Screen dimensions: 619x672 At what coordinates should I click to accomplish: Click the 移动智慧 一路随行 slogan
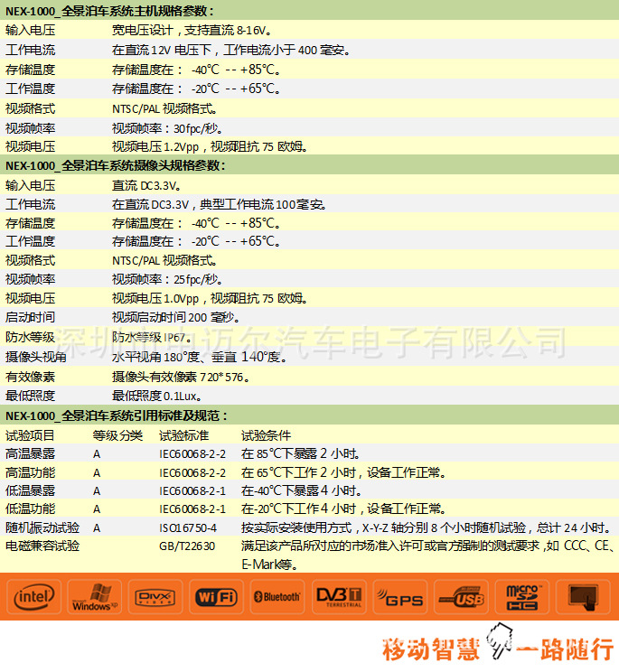[x=497, y=649]
